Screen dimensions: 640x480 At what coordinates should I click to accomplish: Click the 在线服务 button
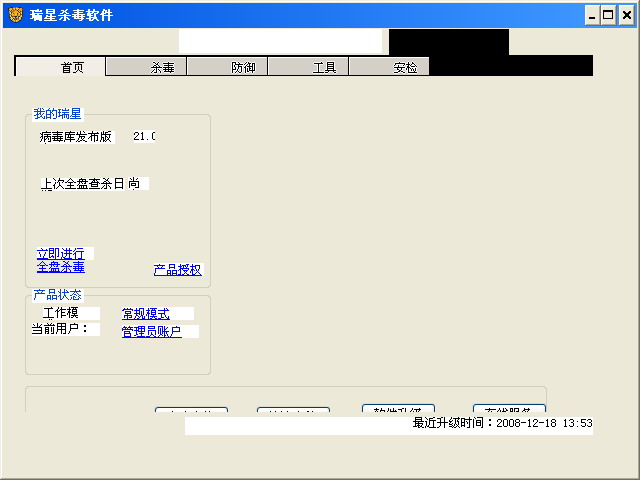509,408
